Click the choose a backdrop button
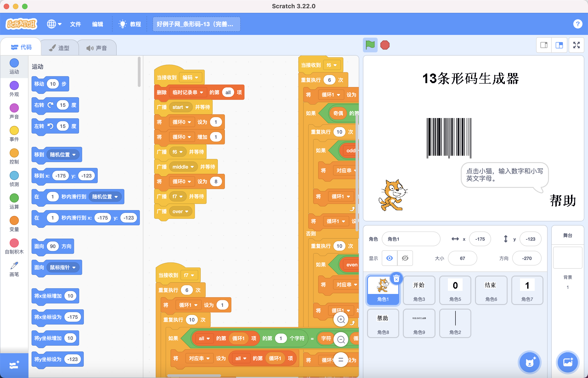 point(568,362)
